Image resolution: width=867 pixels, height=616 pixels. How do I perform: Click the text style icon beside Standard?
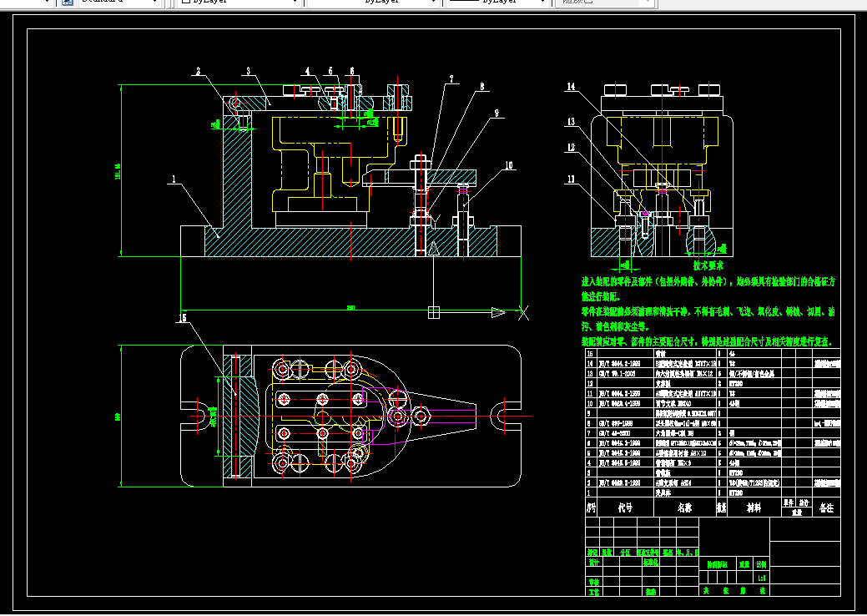click(x=68, y=3)
